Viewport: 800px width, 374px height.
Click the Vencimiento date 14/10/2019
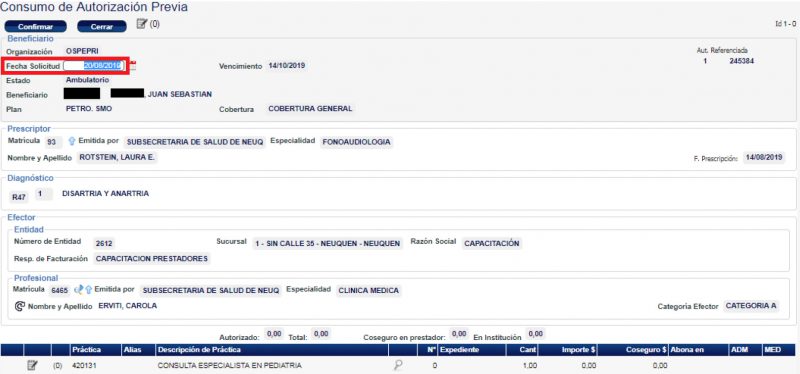287,66
